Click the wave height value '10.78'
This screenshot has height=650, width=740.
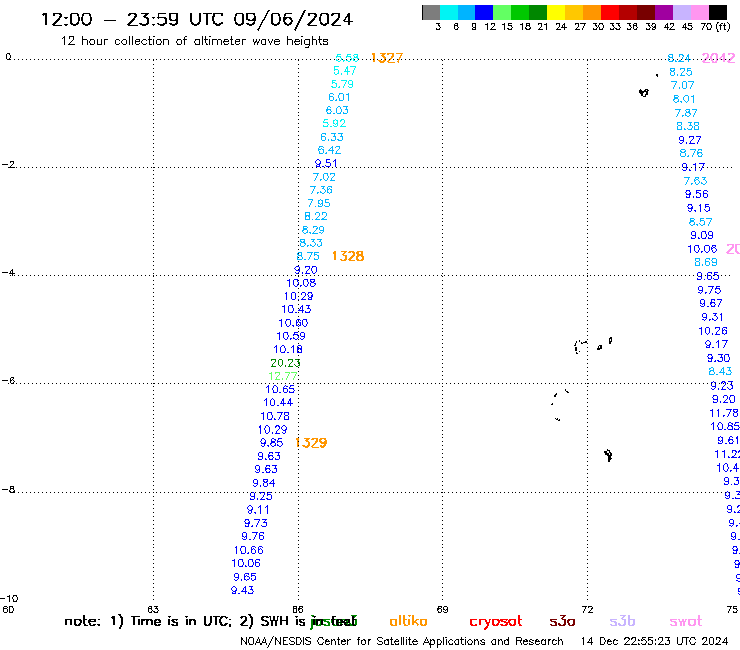(275, 416)
